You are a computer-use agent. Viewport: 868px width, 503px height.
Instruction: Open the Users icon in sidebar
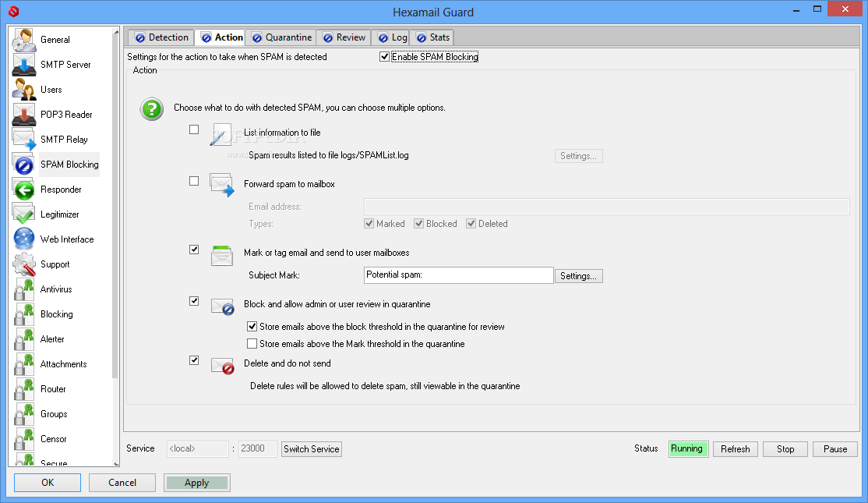[24, 90]
